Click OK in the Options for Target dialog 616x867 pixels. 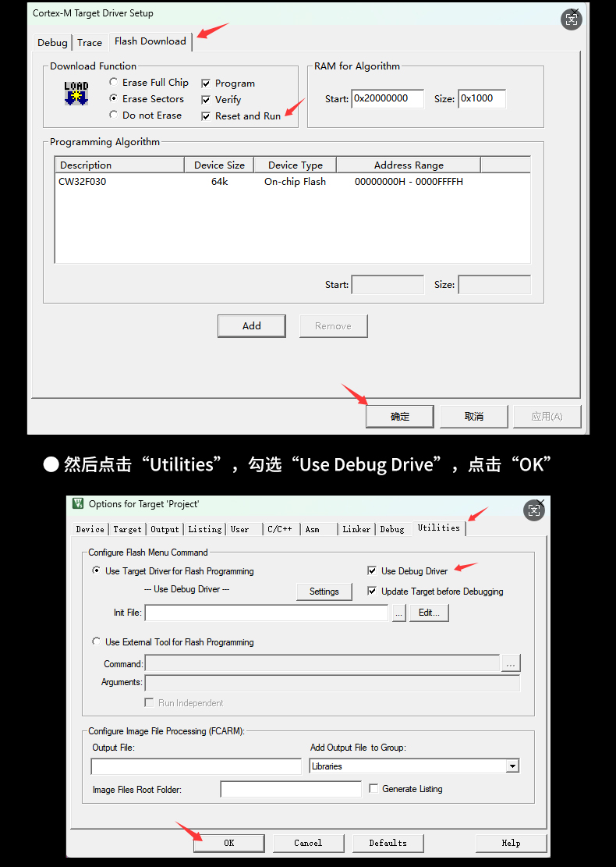tap(228, 843)
